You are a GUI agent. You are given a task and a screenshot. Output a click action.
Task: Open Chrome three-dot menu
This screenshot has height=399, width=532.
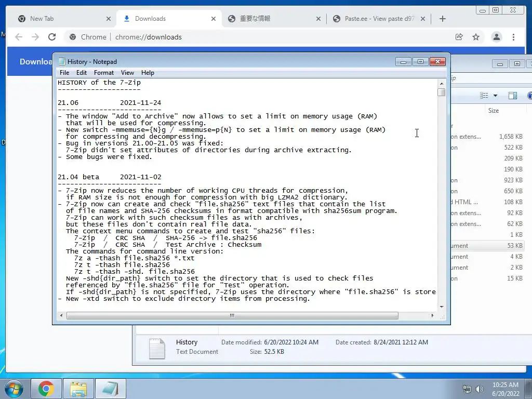[x=514, y=37]
